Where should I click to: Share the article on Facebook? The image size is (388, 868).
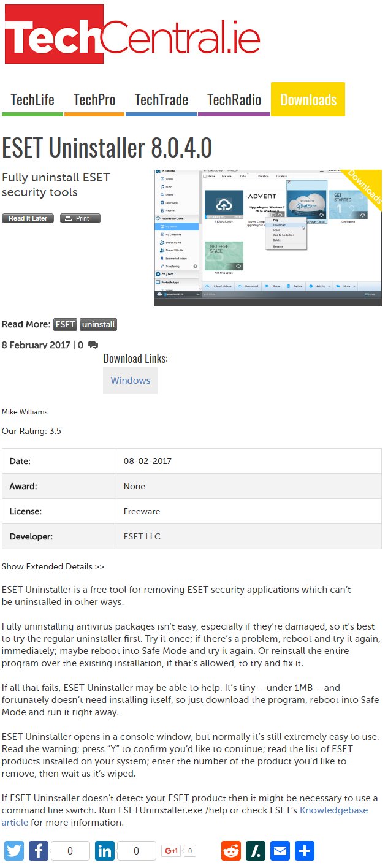pyautogui.click(x=38, y=850)
